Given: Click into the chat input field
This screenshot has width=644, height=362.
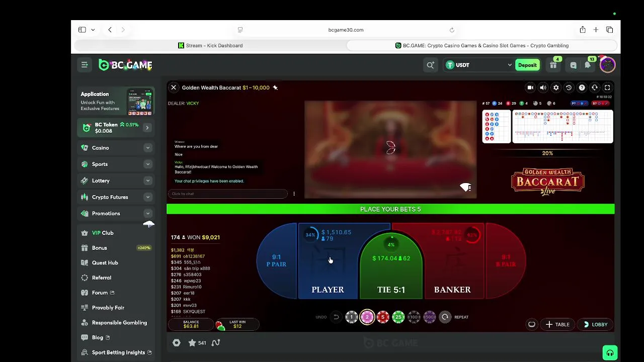Looking at the screenshot, I should pyautogui.click(x=228, y=194).
